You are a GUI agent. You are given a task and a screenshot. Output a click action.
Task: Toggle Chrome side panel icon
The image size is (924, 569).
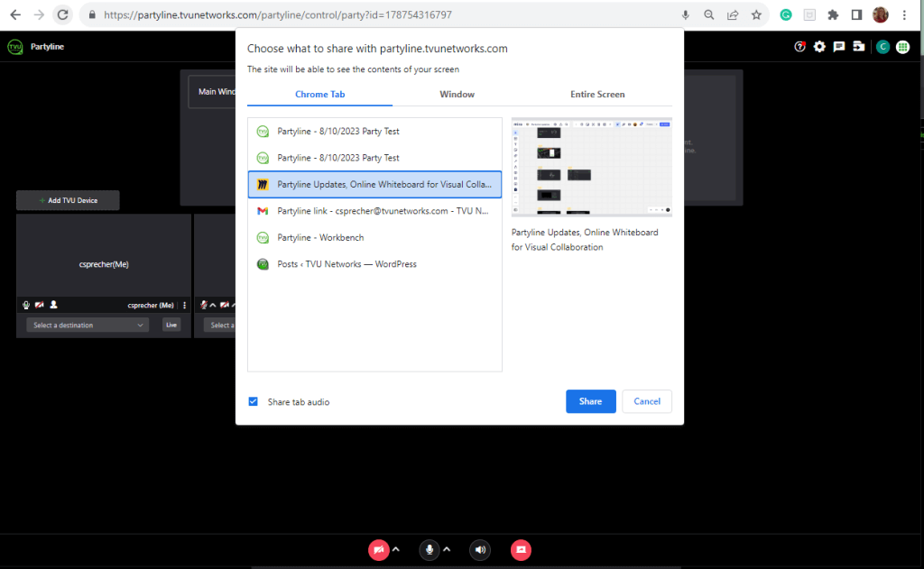pyautogui.click(x=857, y=14)
